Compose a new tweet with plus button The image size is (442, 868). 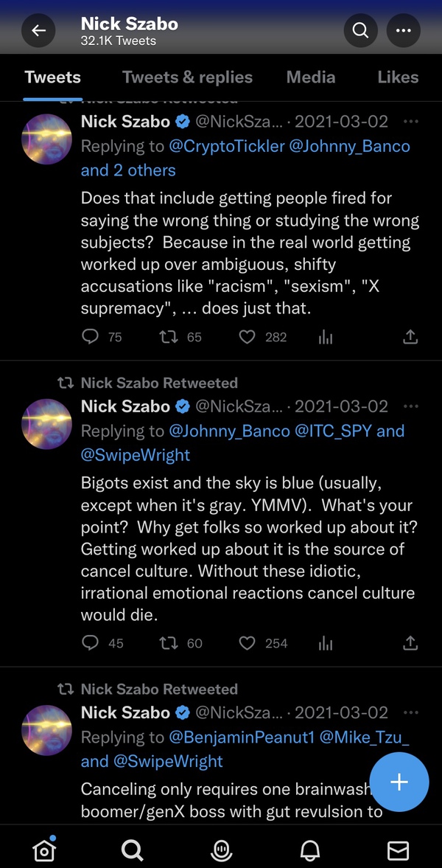pyautogui.click(x=399, y=782)
